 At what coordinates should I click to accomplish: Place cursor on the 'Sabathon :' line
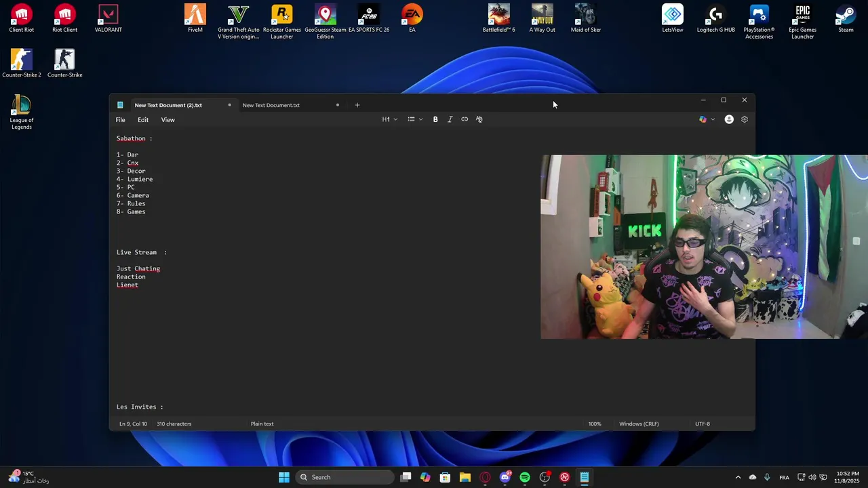click(134, 138)
